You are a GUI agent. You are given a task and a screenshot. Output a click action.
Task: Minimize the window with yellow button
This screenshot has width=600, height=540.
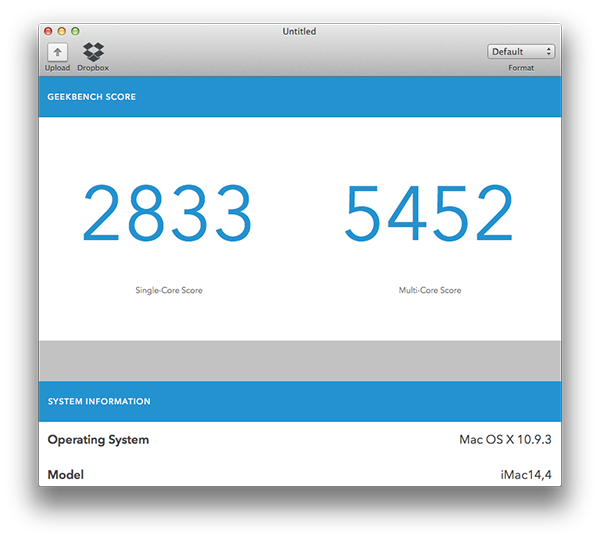point(62,31)
